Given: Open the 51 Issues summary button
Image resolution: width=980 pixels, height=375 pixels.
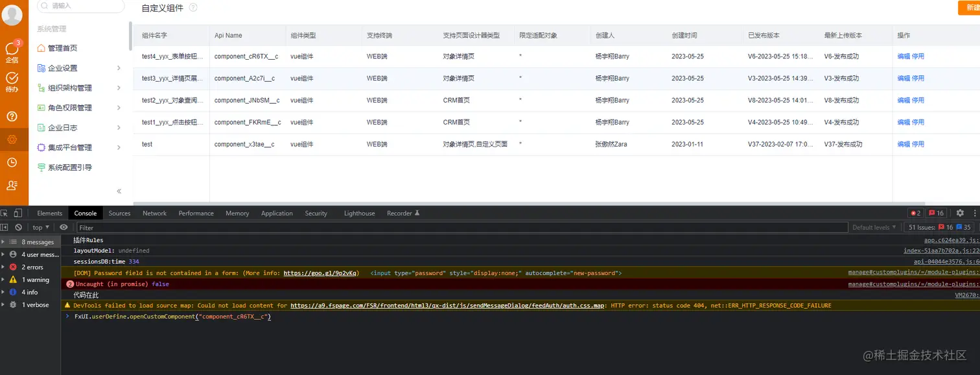Looking at the screenshot, I should tap(940, 227).
